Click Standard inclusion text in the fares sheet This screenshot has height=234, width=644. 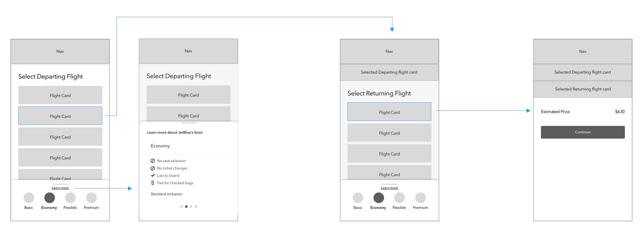pos(166,194)
